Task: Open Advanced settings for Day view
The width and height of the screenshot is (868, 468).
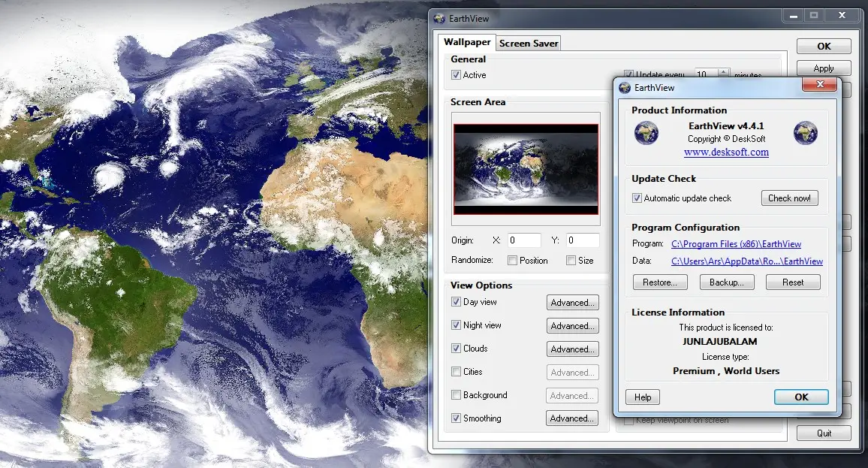Action: (x=572, y=303)
